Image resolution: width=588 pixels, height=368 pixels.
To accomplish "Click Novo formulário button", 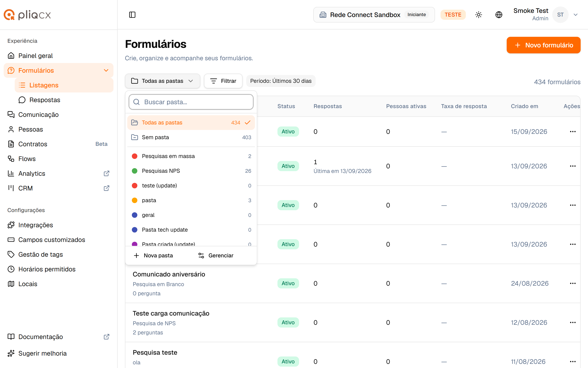I will (x=543, y=45).
